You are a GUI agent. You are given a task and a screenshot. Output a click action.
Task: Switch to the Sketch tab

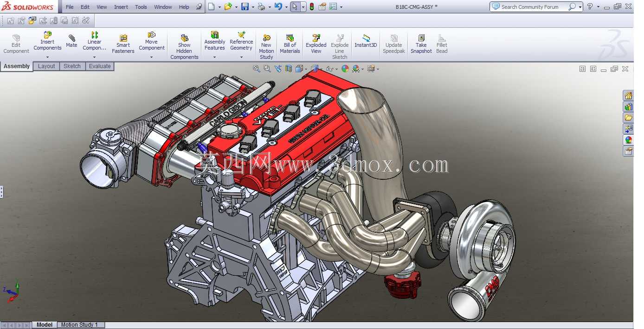[x=72, y=66]
